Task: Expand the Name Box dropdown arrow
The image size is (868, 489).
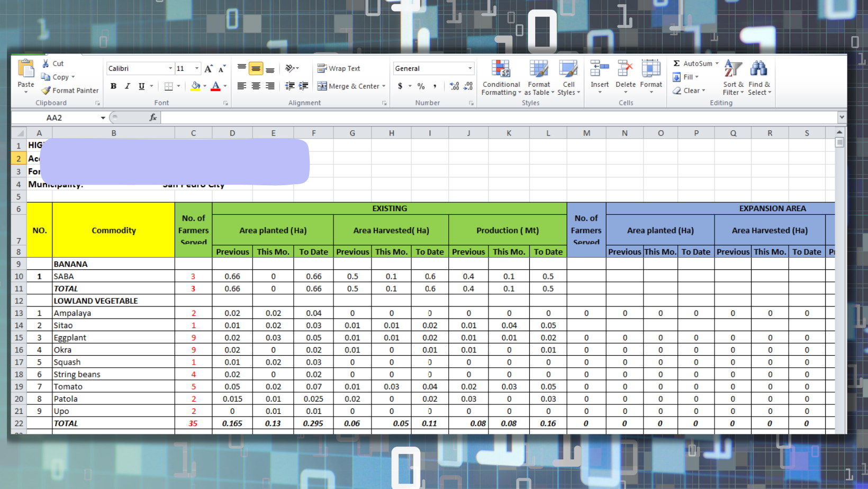Action: point(103,117)
